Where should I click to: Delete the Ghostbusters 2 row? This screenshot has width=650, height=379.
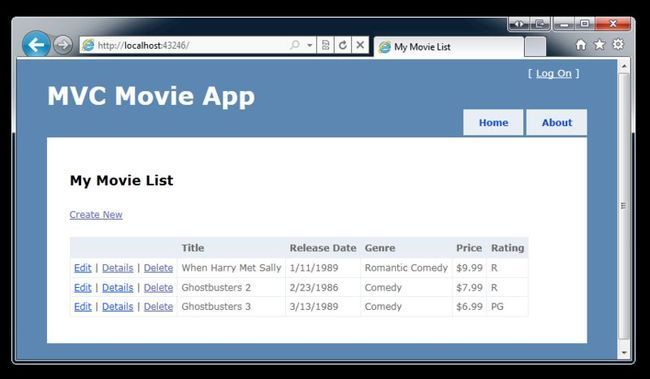coord(158,287)
